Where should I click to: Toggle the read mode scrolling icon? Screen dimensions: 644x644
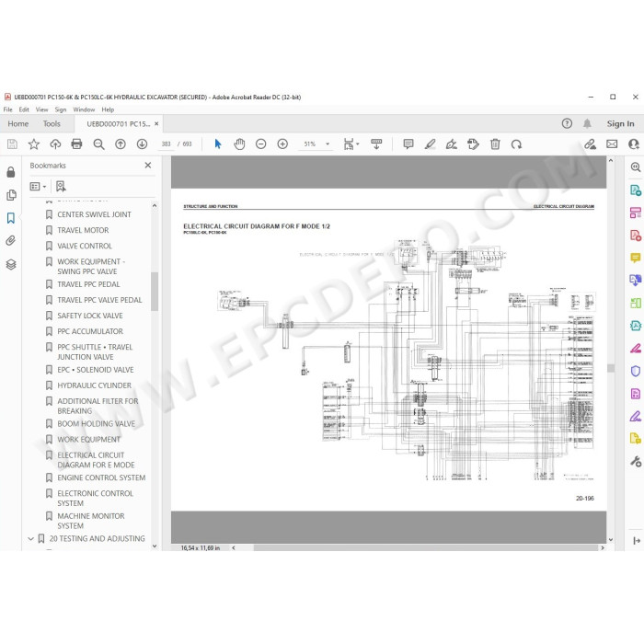pos(376,144)
